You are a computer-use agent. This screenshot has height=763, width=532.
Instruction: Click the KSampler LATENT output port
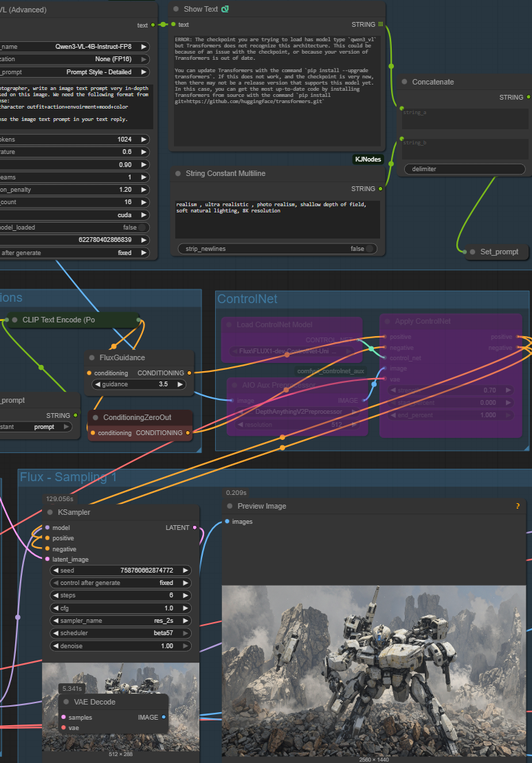point(195,527)
